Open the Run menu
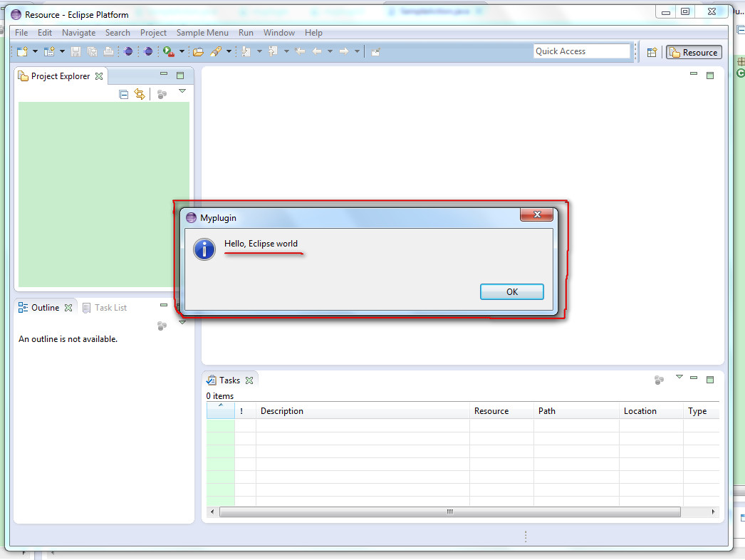Viewport: 745px width, 560px height. coord(246,32)
